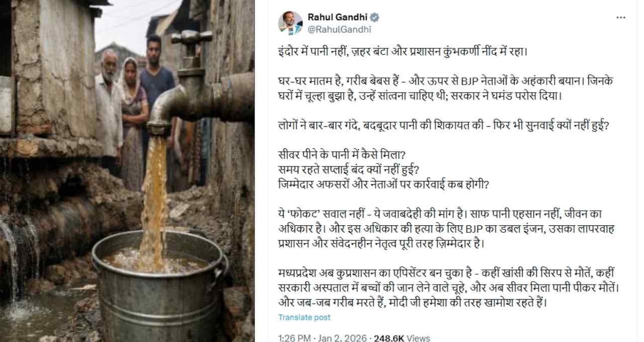Viewport: 644px width, 342px height.
Task: Open Rahul Gandhi's profile avatar
Action: tap(291, 23)
